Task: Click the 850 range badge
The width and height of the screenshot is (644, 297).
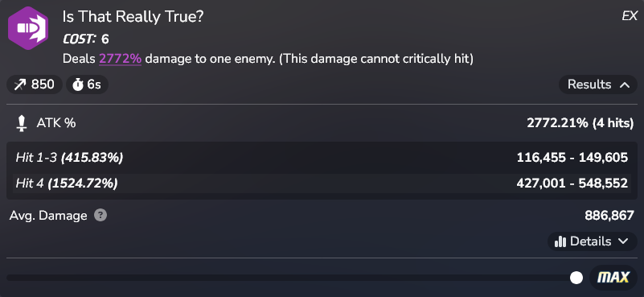Action: click(x=35, y=85)
